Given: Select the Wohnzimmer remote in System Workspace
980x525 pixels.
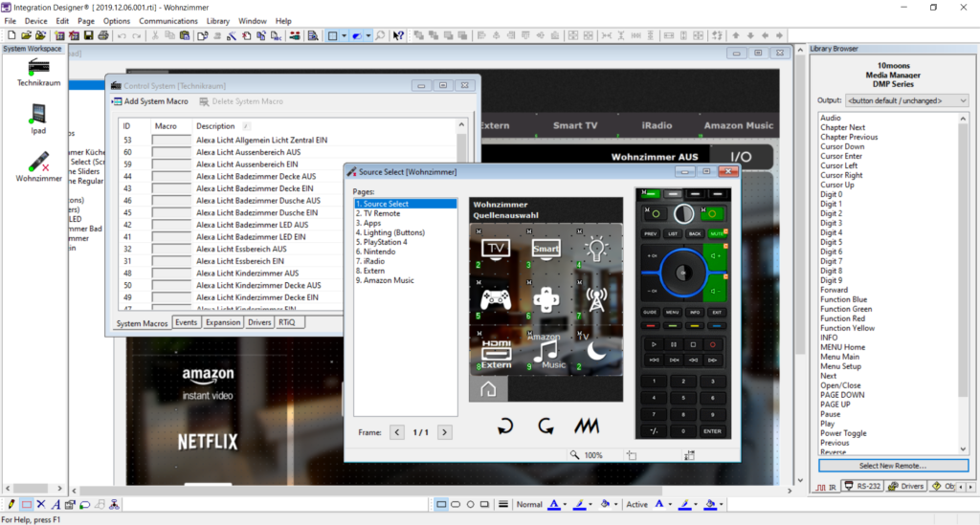Looking at the screenshot, I should click(38, 166).
